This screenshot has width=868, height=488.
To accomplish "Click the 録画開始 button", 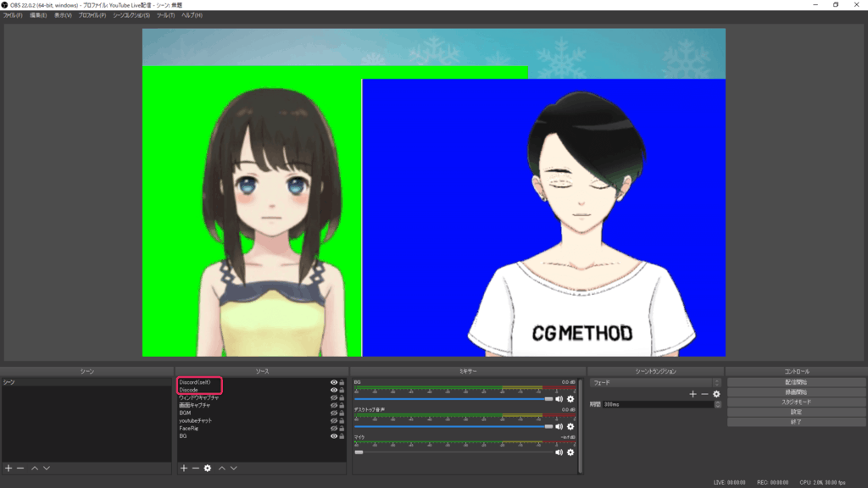I will [796, 392].
